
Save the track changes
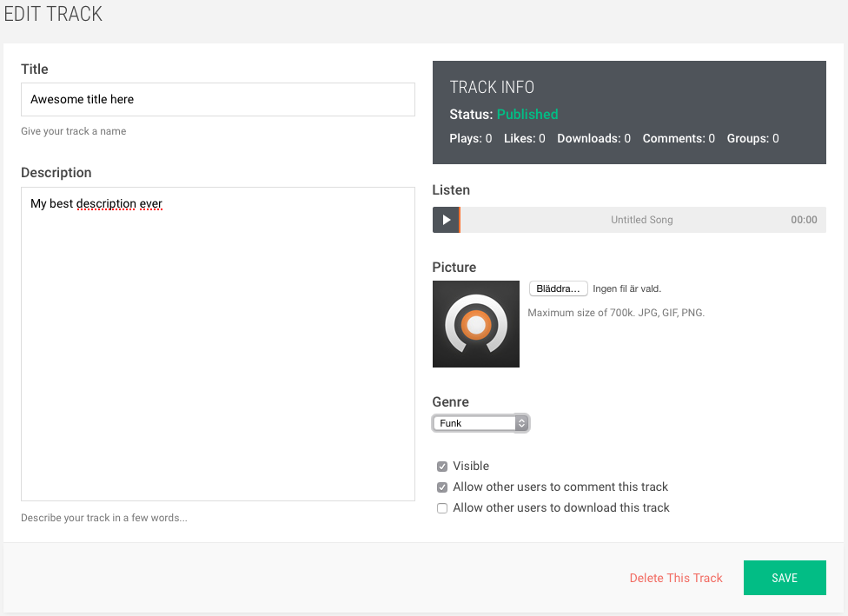coord(785,578)
